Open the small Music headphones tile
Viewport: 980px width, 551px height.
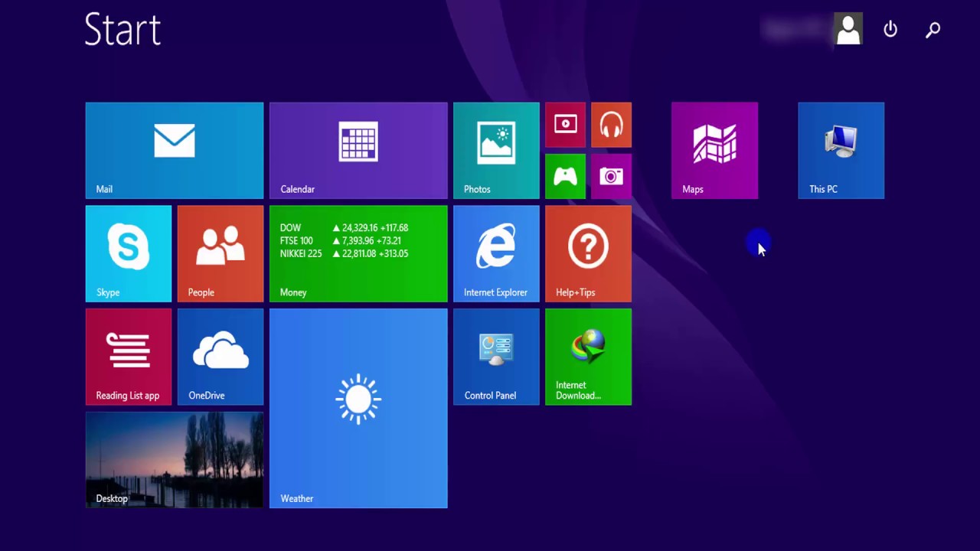coord(611,125)
